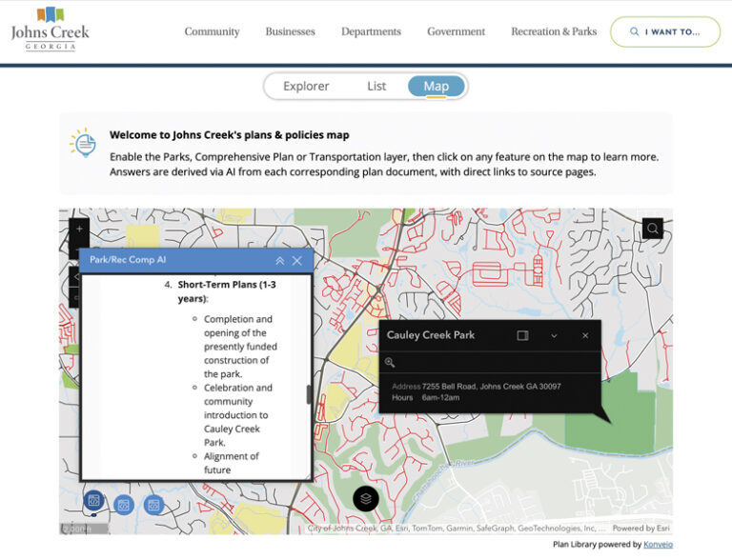This screenshot has height=560, width=732.
Task: Follow the Konveio link
Action: click(x=658, y=544)
